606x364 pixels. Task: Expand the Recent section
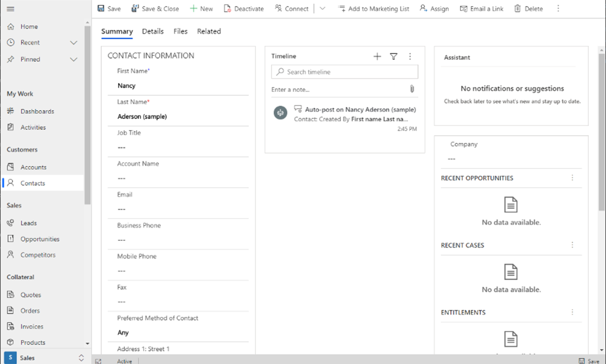pos(73,42)
